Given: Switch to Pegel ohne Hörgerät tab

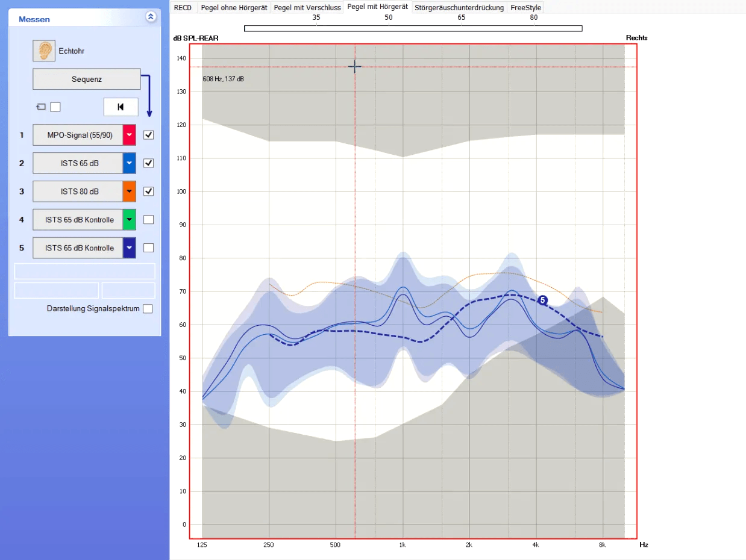Looking at the screenshot, I should tap(234, 7).
